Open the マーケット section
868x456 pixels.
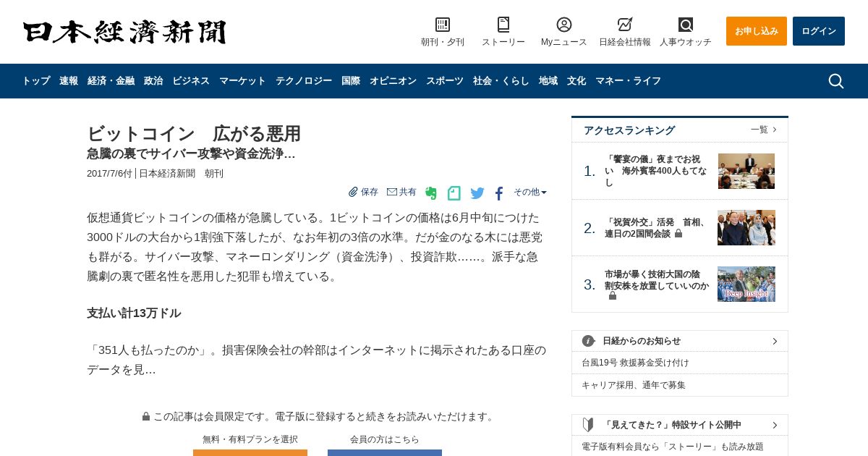[x=242, y=81]
